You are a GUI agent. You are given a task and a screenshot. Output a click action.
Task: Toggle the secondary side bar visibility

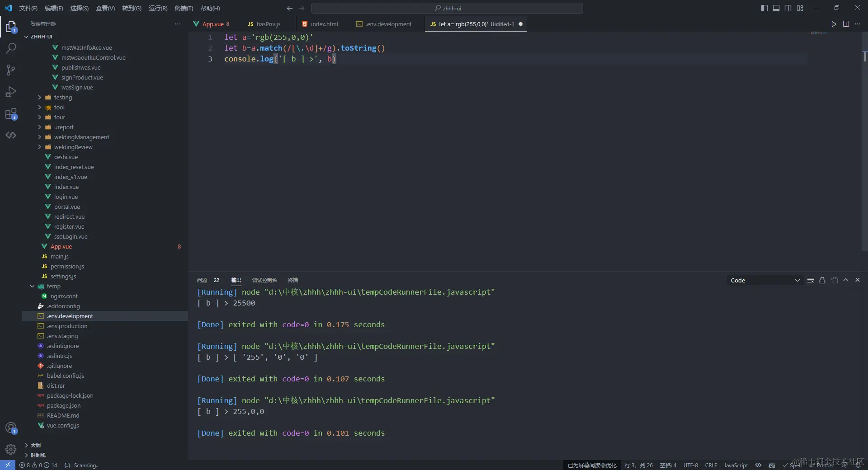[x=788, y=8]
